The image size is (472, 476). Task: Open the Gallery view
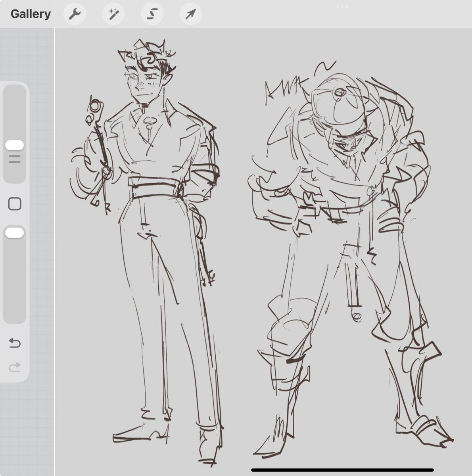[x=31, y=14]
